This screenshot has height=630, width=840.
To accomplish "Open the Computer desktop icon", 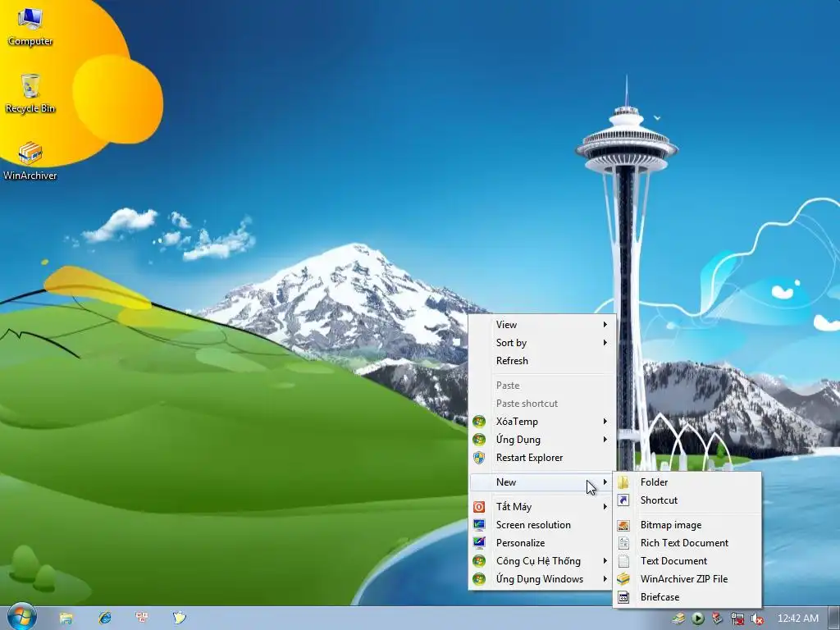I will (30, 27).
